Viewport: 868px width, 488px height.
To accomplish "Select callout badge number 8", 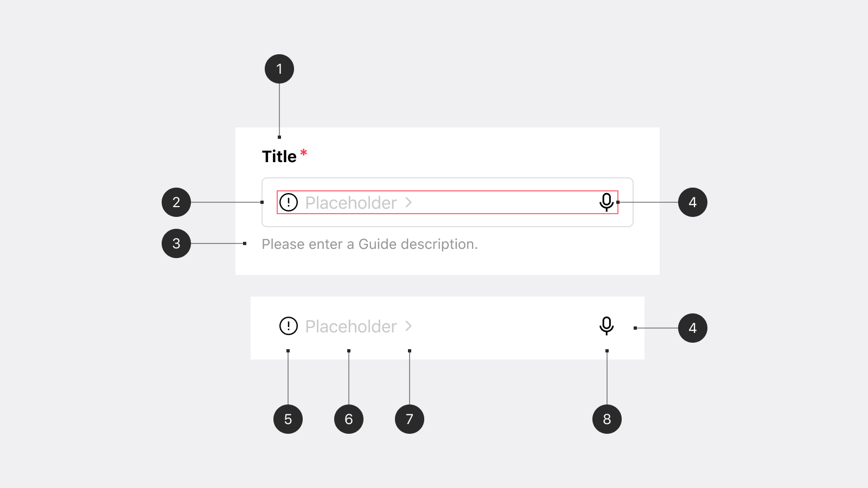I will click(x=607, y=419).
